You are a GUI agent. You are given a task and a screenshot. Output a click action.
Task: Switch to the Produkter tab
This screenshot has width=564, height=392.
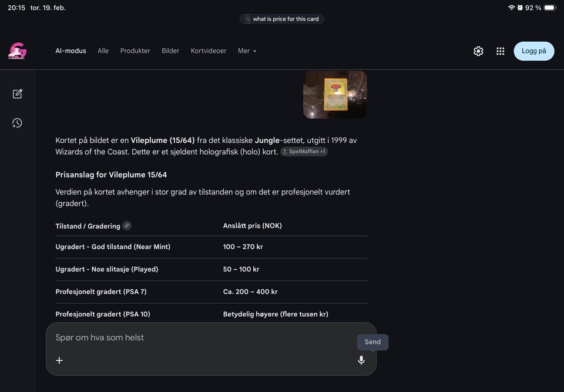135,51
